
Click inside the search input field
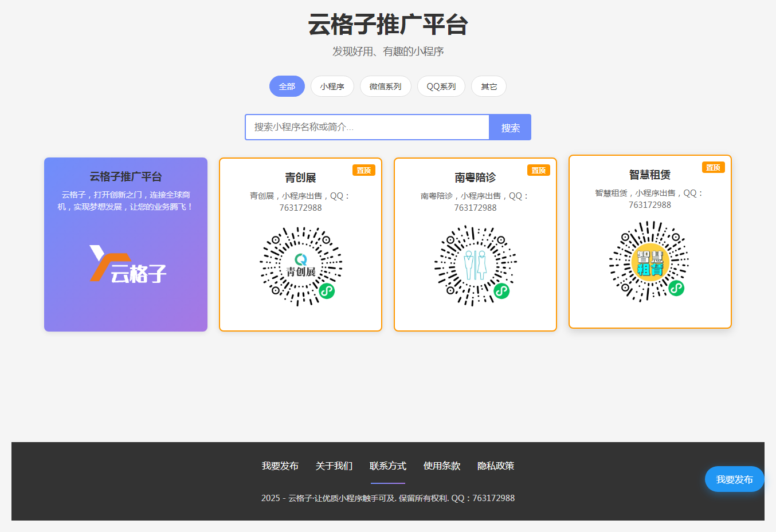[367, 127]
